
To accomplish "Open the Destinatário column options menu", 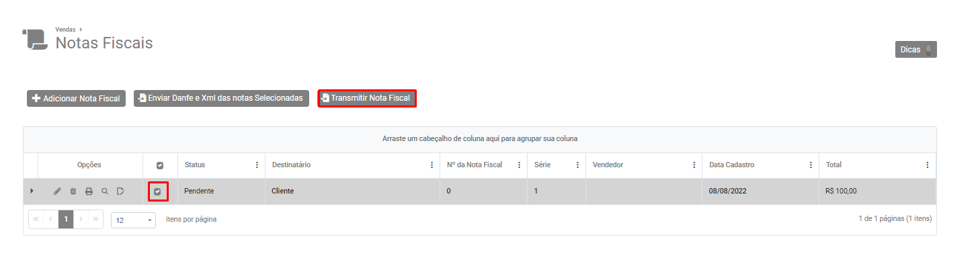I will [432, 165].
